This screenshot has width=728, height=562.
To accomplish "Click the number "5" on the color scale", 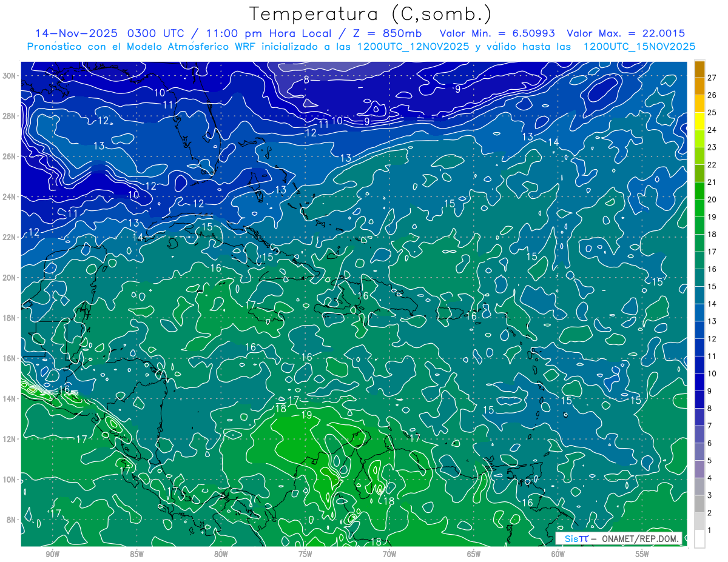I will click(709, 461).
